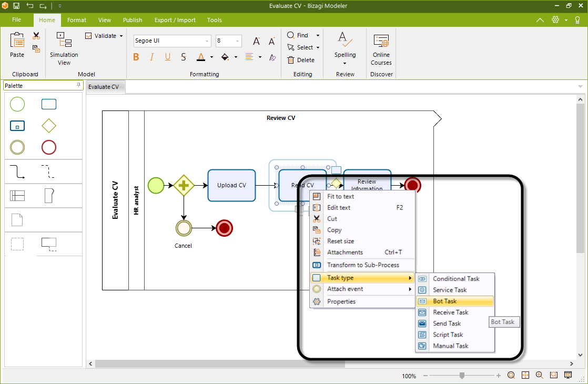Increase font size with large A

pos(257,41)
